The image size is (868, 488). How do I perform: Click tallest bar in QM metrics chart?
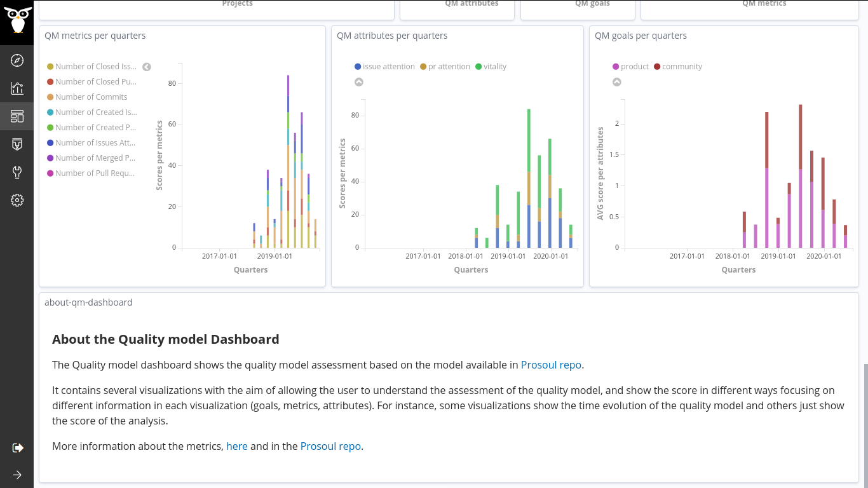pos(288,161)
